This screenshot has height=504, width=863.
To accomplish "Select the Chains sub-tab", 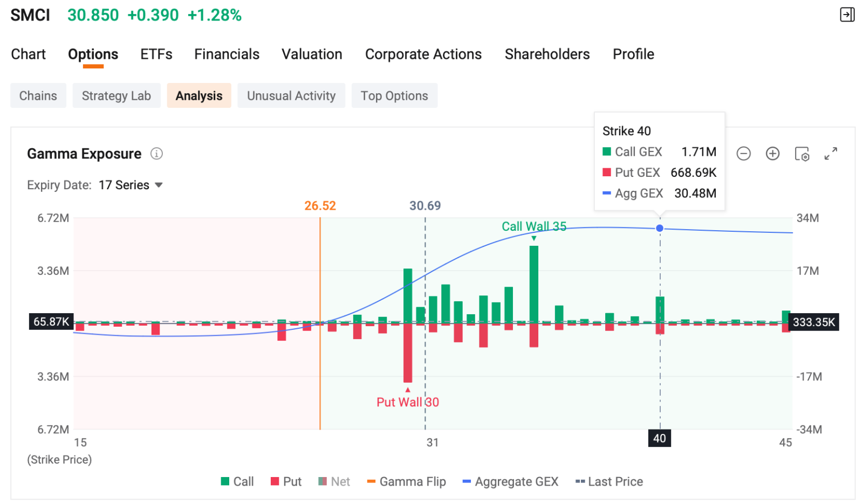I will click(38, 95).
